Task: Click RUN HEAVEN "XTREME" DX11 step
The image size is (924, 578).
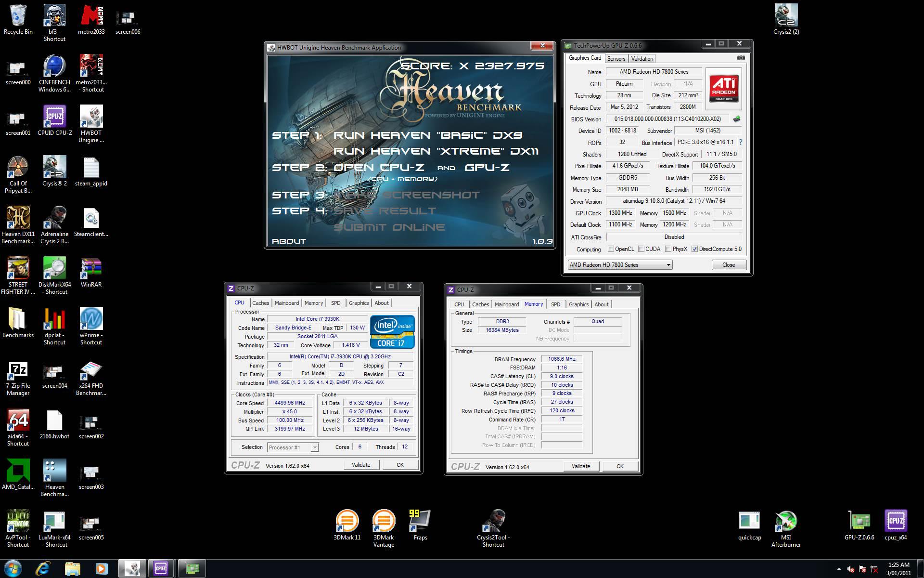Action: point(436,151)
